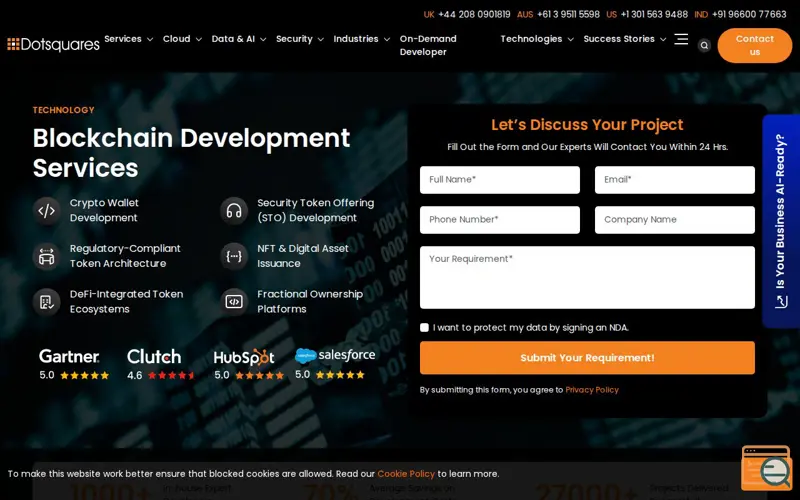Focus the Email input field

tap(674, 180)
